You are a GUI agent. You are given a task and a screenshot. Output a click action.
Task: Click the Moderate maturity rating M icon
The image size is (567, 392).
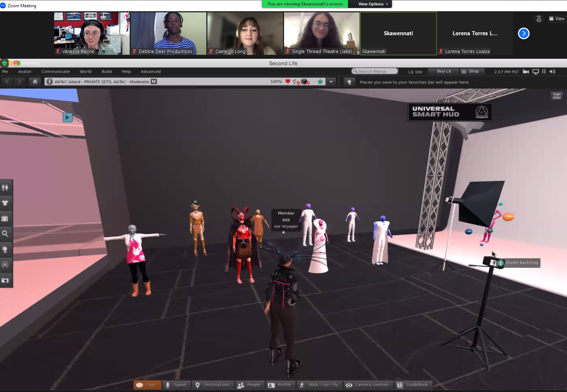click(x=154, y=82)
